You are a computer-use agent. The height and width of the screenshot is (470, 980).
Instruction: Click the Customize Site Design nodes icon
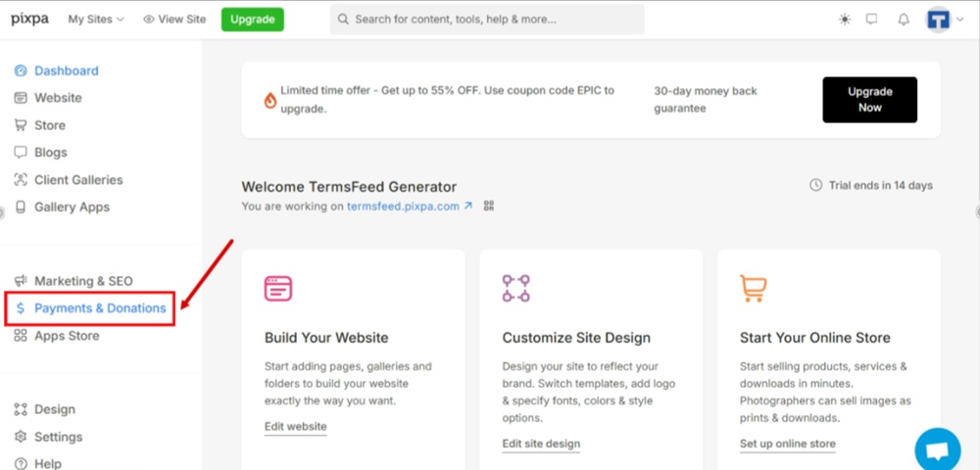point(515,289)
